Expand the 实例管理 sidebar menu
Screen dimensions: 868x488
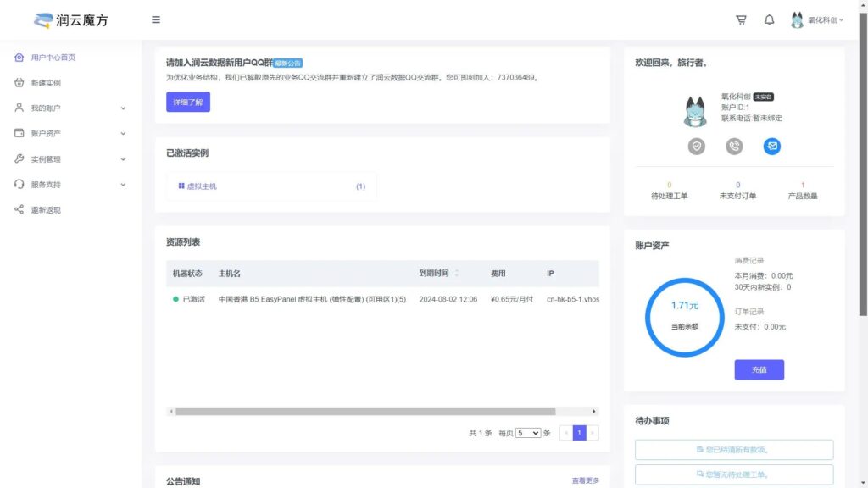click(70, 159)
